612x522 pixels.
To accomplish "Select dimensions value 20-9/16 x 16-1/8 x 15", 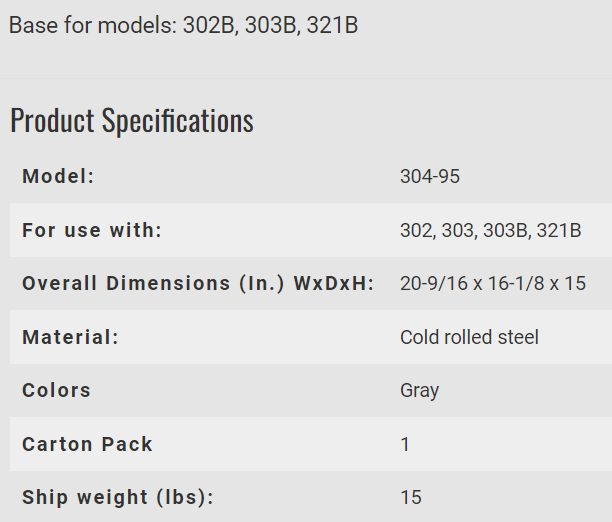I will (x=493, y=283).
